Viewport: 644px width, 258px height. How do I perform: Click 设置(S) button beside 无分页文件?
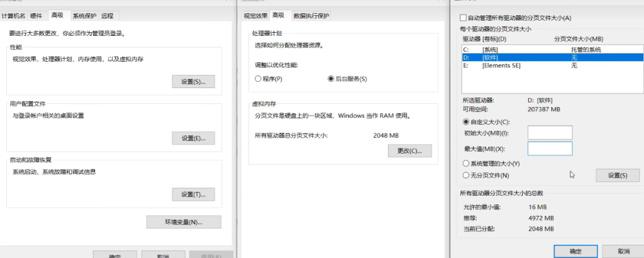(618, 176)
